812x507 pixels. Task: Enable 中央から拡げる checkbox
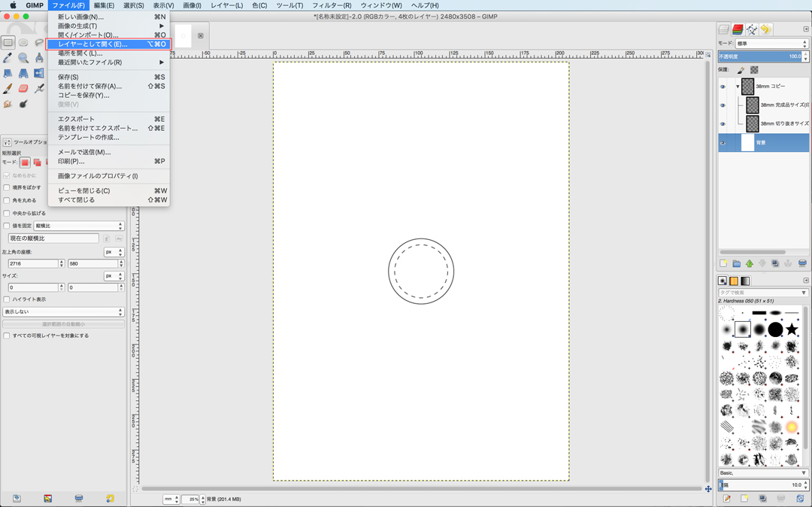click(7, 213)
